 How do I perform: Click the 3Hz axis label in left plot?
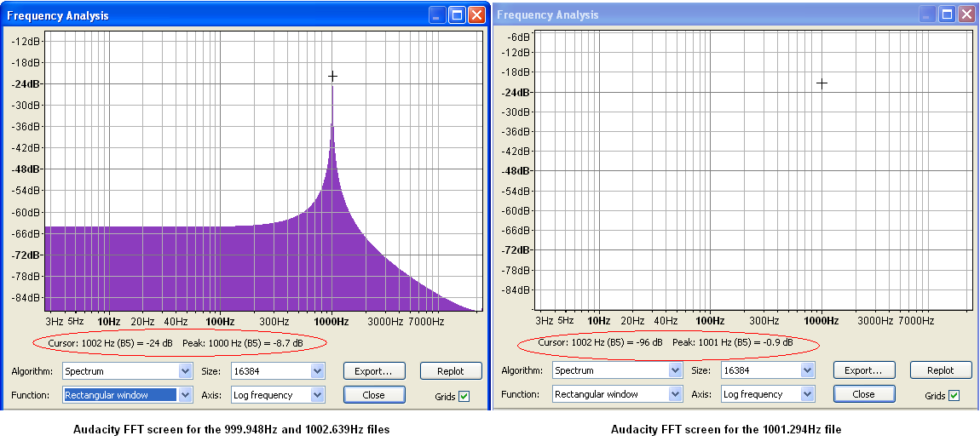coord(55,321)
